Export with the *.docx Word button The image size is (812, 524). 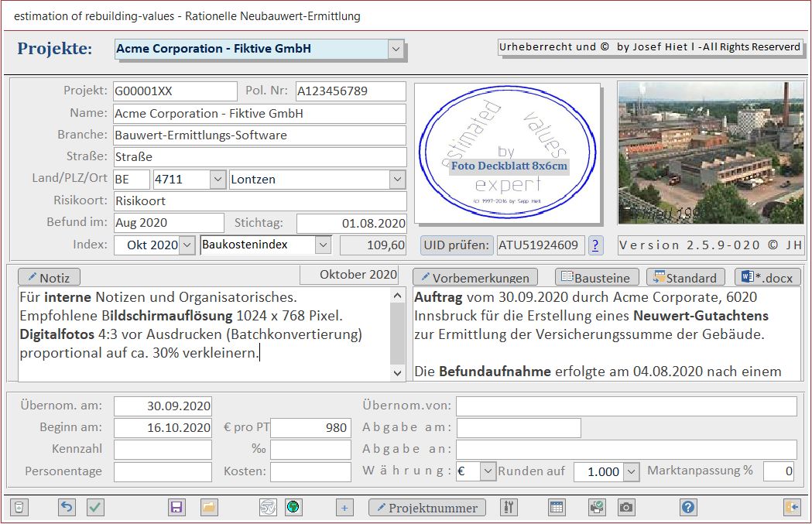click(767, 278)
